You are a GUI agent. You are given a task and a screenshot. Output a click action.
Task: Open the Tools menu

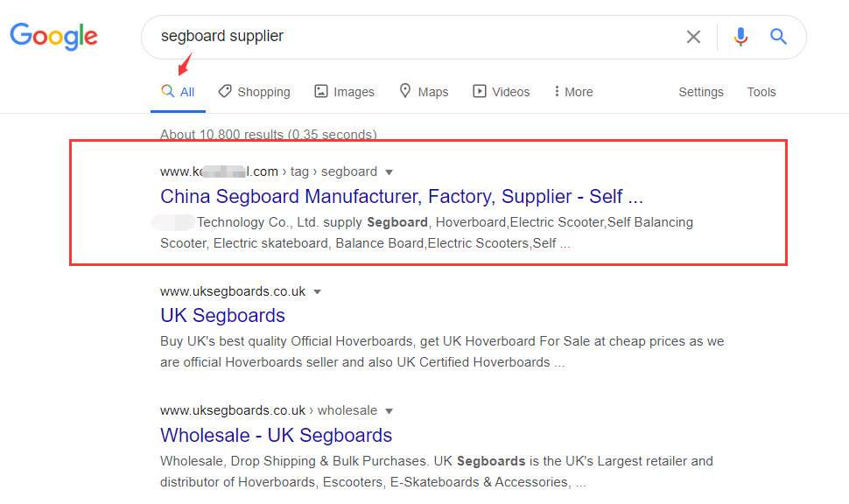click(x=761, y=92)
